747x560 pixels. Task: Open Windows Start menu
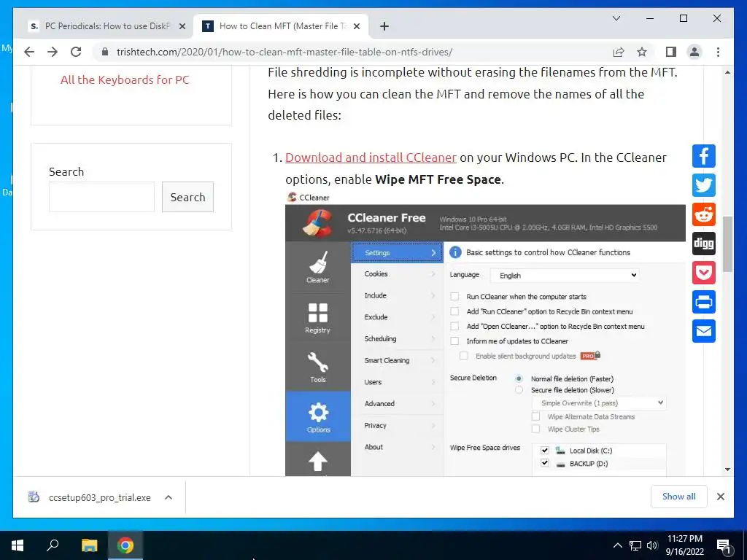(18, 545)
